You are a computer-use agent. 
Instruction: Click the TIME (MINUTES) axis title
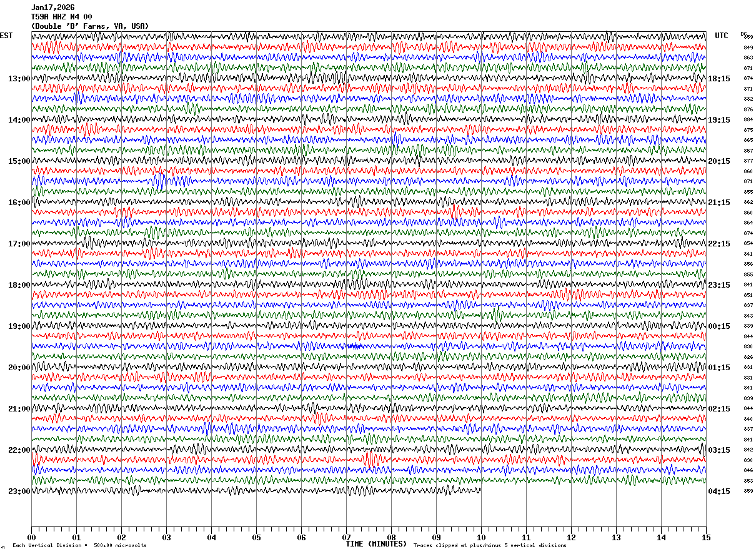[376, 544]
